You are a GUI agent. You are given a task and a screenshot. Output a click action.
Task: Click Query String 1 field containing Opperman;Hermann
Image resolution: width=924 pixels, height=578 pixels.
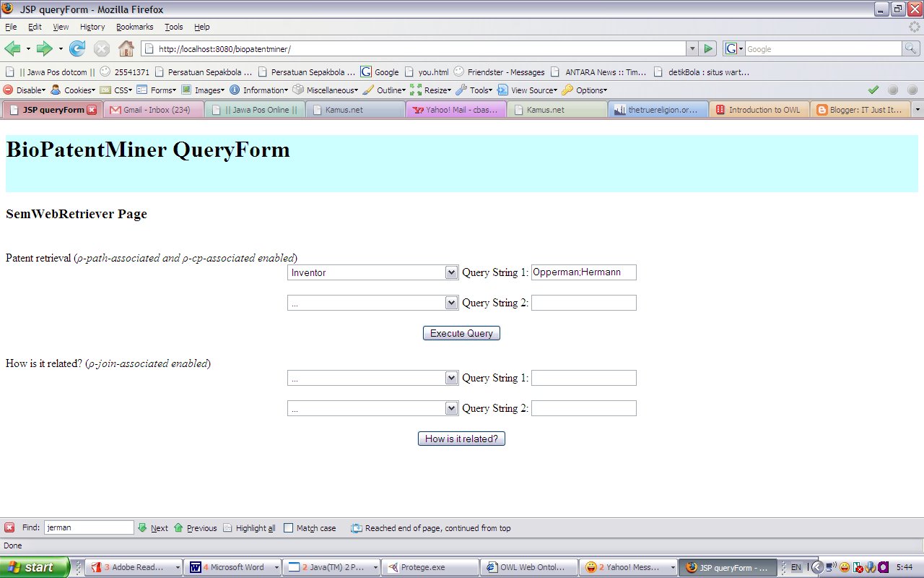583,272
